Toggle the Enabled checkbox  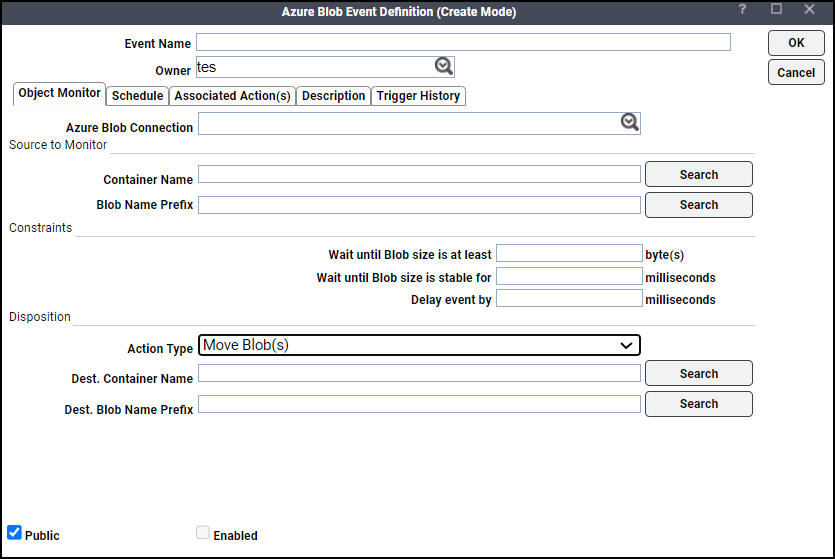pos(202,532)
